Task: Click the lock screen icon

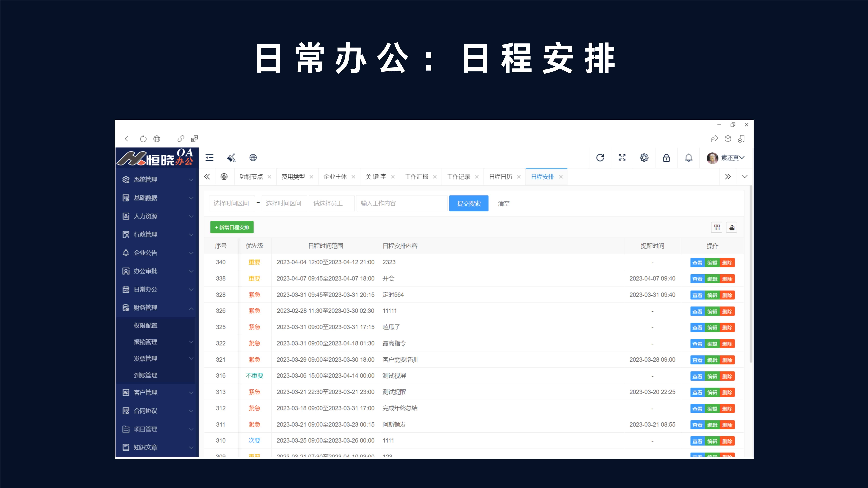Action: coord(666,158)
